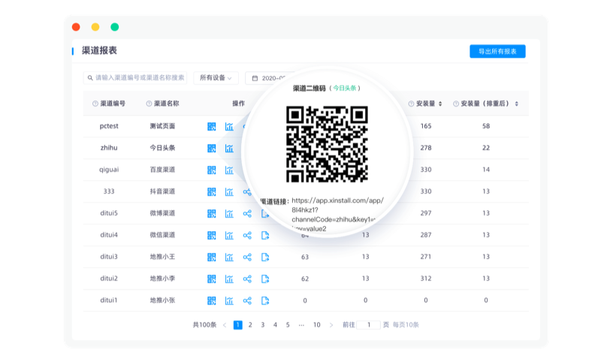Screen dimensions: 601x364
Task: Click the share icon in the 333 row
Action: click(247, 191)
